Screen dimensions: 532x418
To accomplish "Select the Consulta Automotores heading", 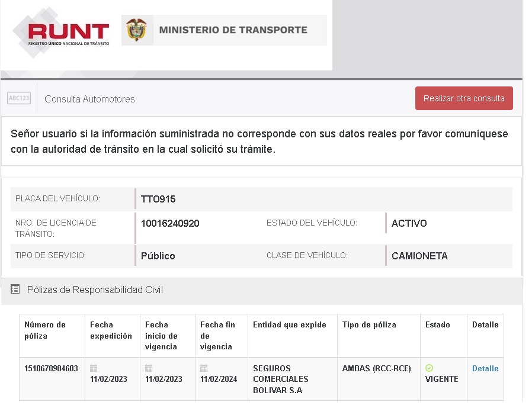I will [x=89, y=99].
